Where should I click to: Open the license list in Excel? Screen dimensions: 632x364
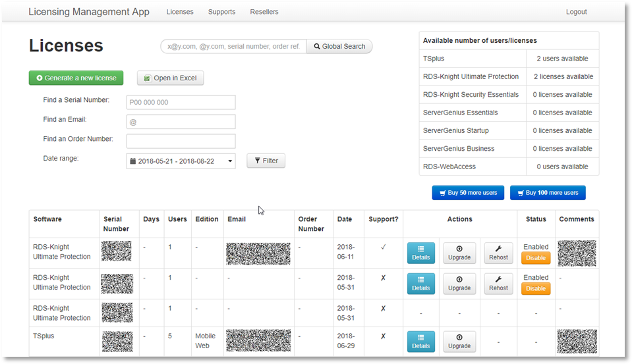coord(170,78)
